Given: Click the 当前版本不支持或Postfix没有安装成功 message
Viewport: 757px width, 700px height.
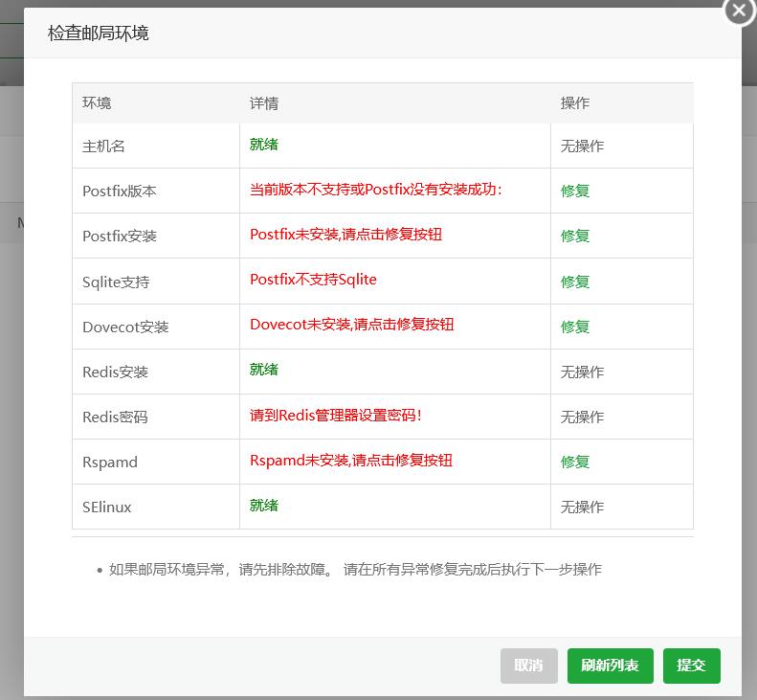Looking at the screenshot, I should click(375, 190).
